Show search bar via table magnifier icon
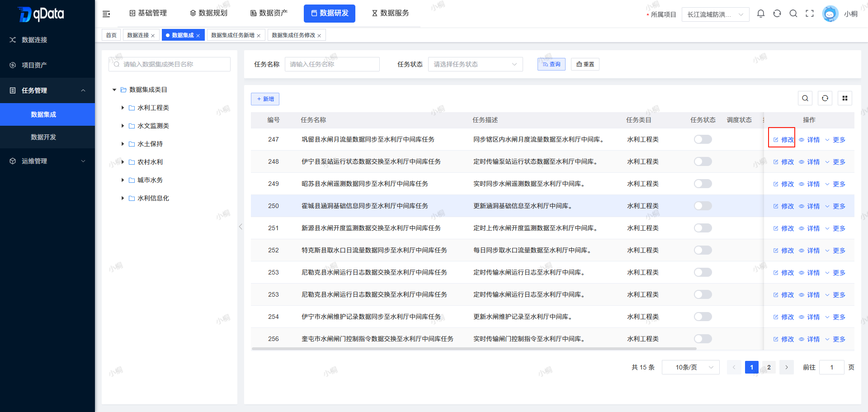The image size is (868, 412). (805, 98)
